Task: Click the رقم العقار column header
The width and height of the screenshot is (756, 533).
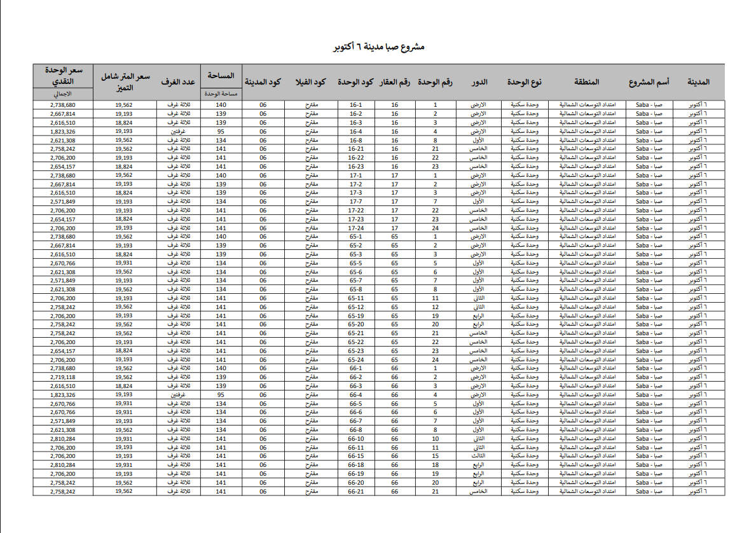Action: click(x=395, y=82)
